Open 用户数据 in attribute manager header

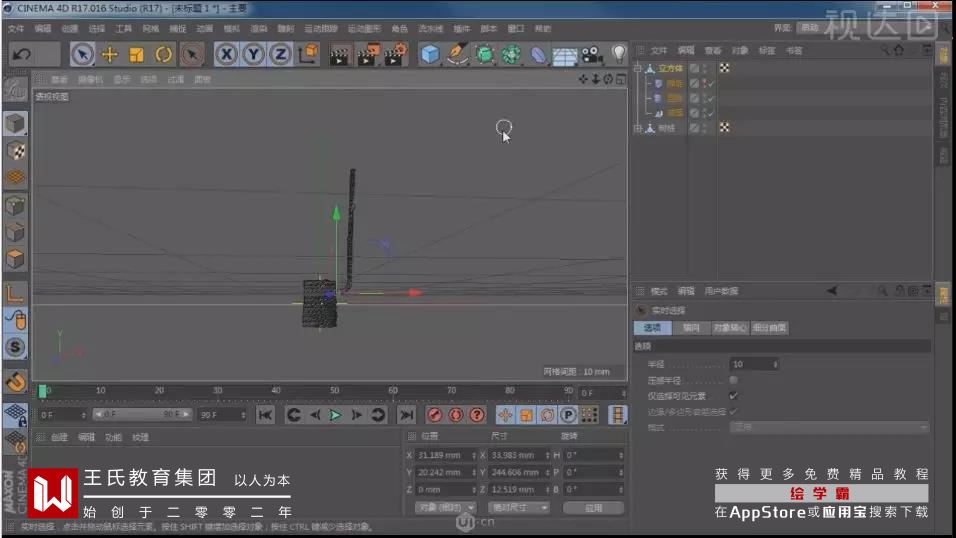721,291
